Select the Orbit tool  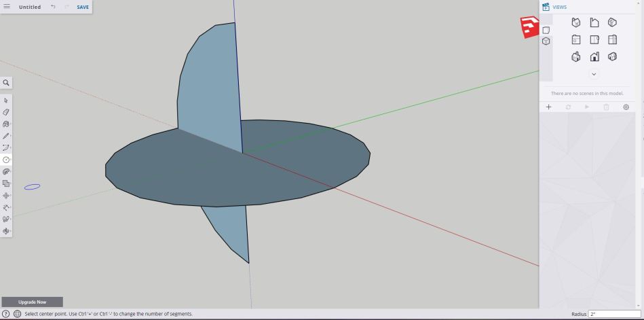6,231
